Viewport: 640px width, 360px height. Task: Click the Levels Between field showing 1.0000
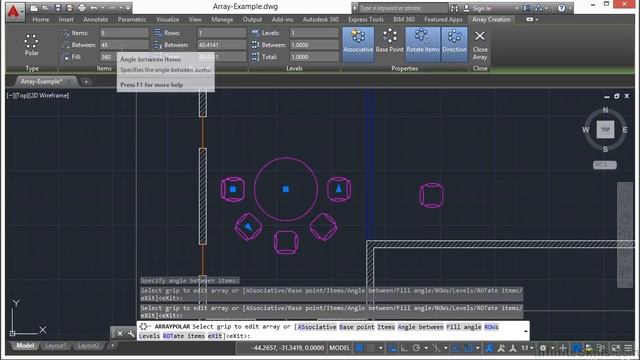(x=314, y=45)
